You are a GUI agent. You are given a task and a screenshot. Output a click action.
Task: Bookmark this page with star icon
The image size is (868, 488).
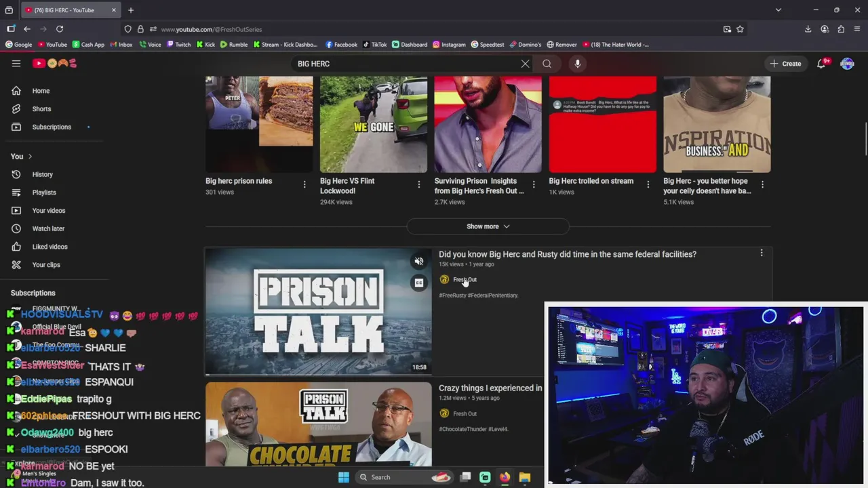click(x=740, y=29)
